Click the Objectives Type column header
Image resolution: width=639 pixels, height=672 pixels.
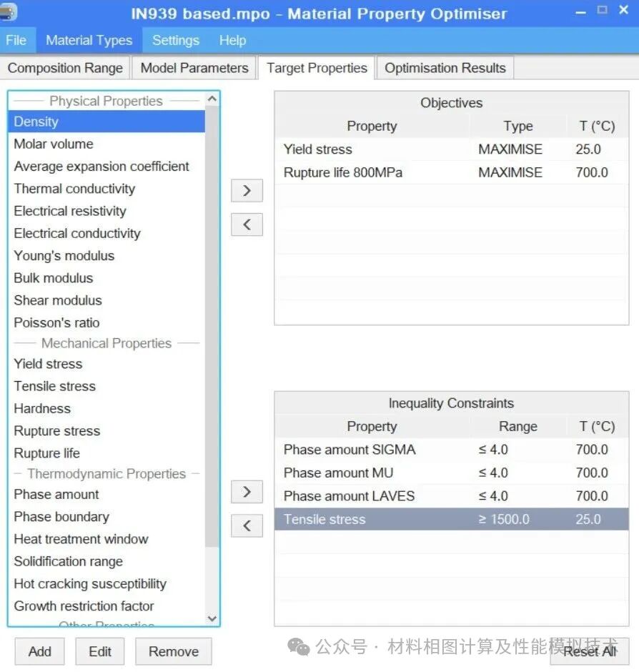click(x=518, y=126)
